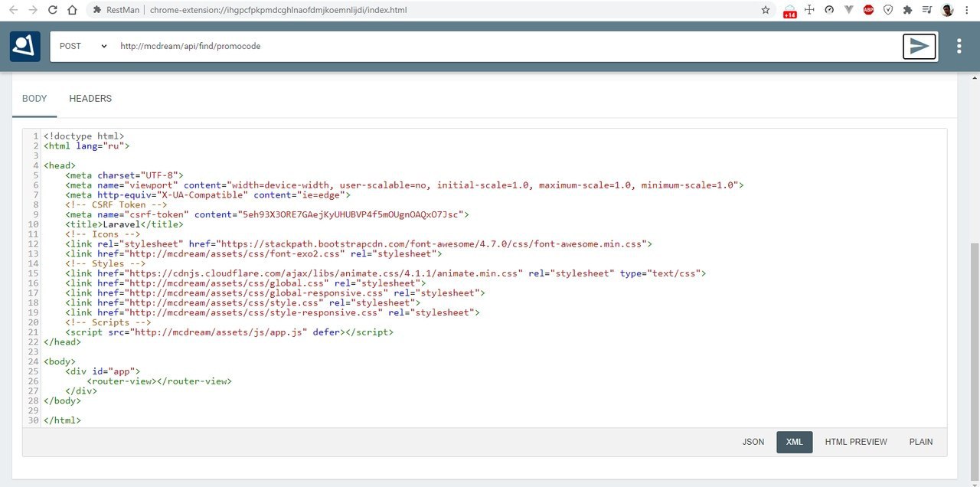Click the CSRF Token comment line
The width and height of the screenshot is (980, 487).
pyautogui.click(x=116, y=204)
